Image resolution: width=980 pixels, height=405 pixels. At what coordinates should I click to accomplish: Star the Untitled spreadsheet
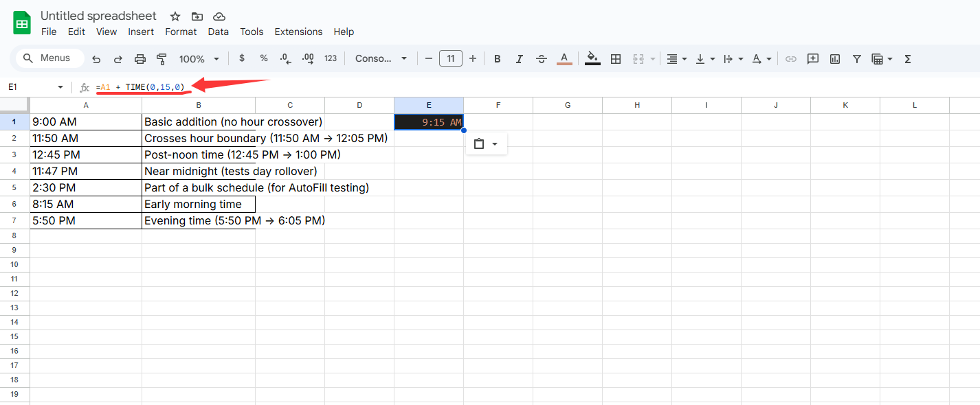coord(175,16)
